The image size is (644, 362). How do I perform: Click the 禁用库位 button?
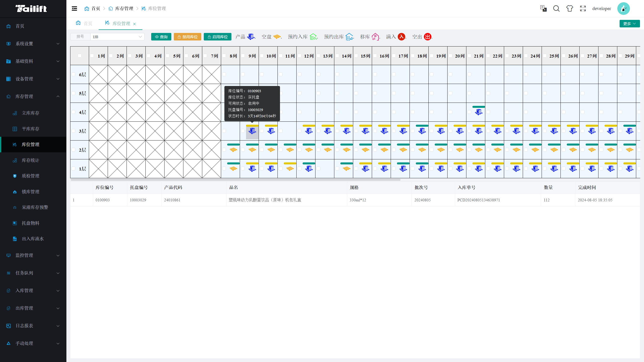[187, 37]
